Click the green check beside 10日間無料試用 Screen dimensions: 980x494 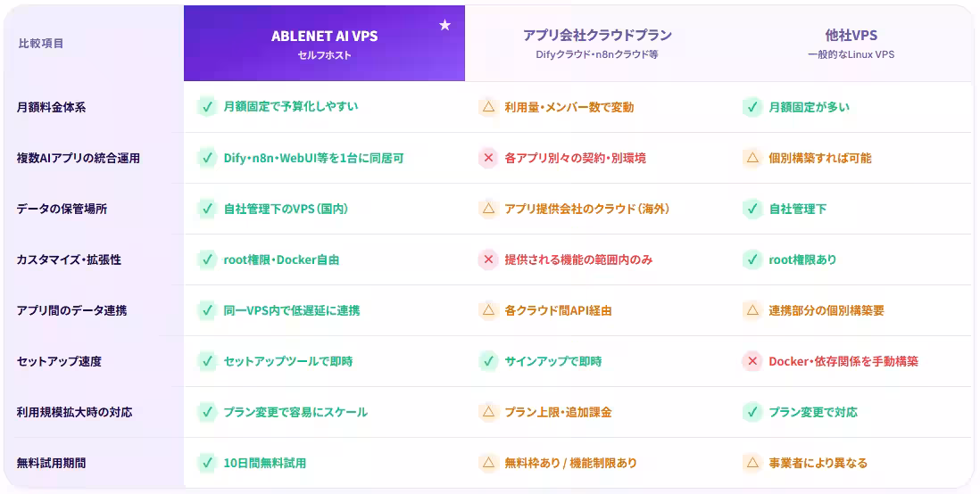click(207, 463)
